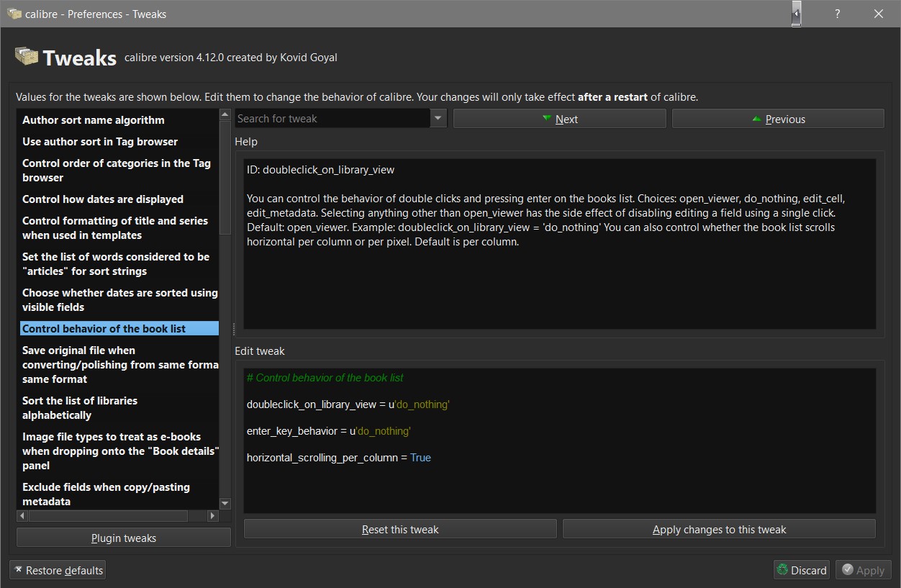Click inside the Search for tweak field

pos(331,119)
